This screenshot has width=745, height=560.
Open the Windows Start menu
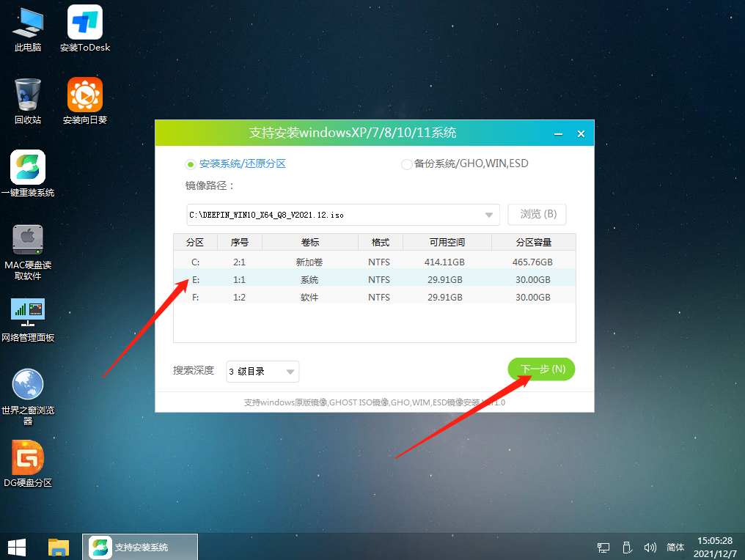(15, 548)
